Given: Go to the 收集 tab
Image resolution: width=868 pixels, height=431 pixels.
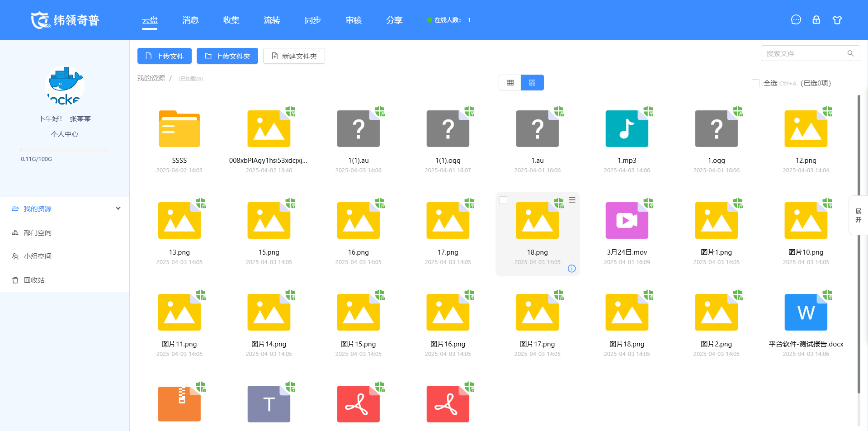Looking at the screenshot, I should [x=231, y=20].
